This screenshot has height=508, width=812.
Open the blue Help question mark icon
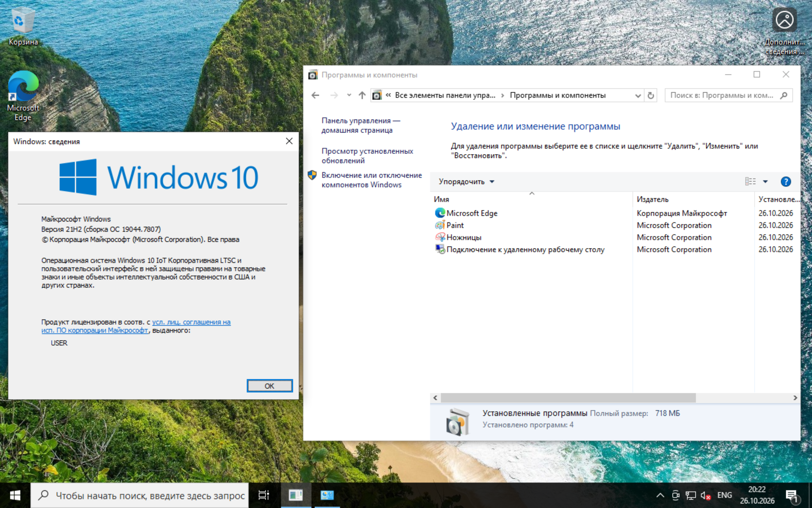pos(785,182)
